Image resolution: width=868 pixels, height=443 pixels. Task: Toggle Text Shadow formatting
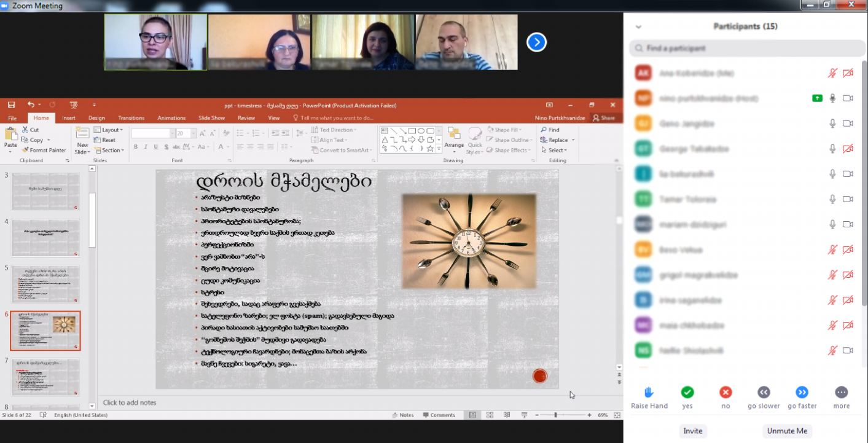pyautogui.click(x=166, y=147)
